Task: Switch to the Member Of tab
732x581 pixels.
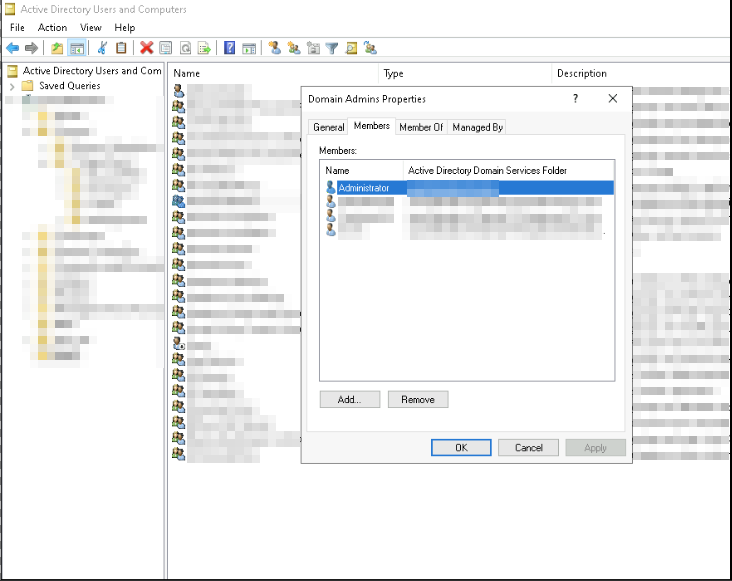Action: [x=421, y=127]
